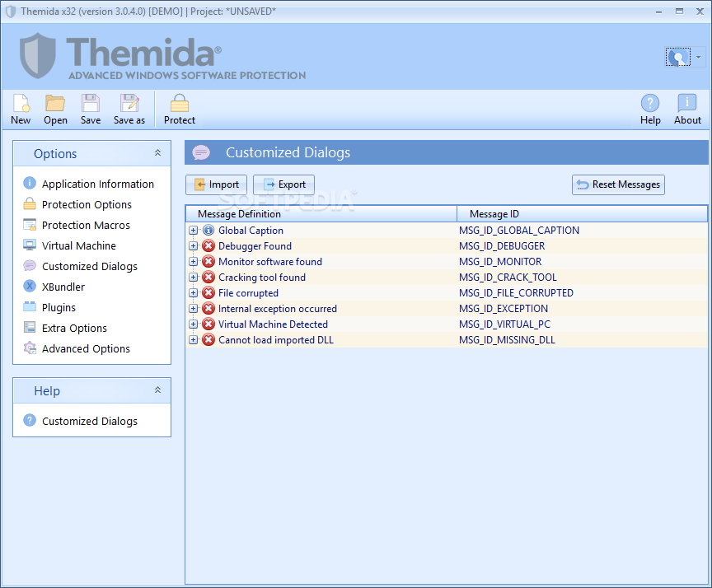
Task: Expand the Monitor software found node
Action: [x=194, y=262]
